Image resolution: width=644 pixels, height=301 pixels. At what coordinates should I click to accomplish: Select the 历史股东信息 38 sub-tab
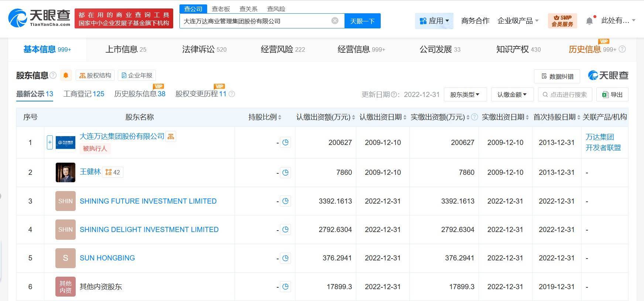click(140, 94)
